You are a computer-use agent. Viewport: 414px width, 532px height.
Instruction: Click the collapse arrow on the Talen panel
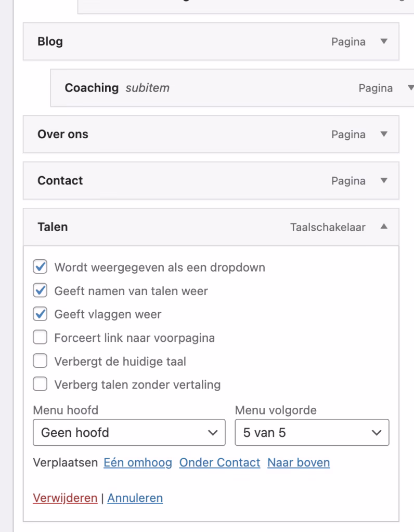[383, 227]
